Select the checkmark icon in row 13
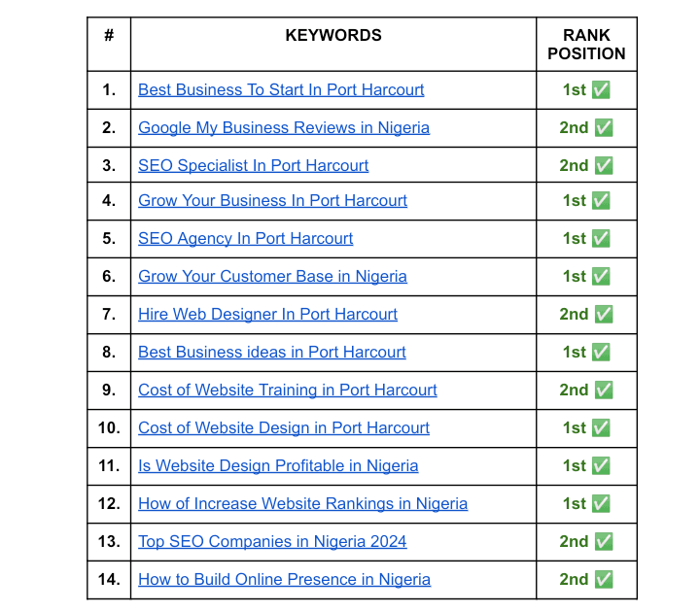Viewport: 700px width, 612px height. [604, 542]
